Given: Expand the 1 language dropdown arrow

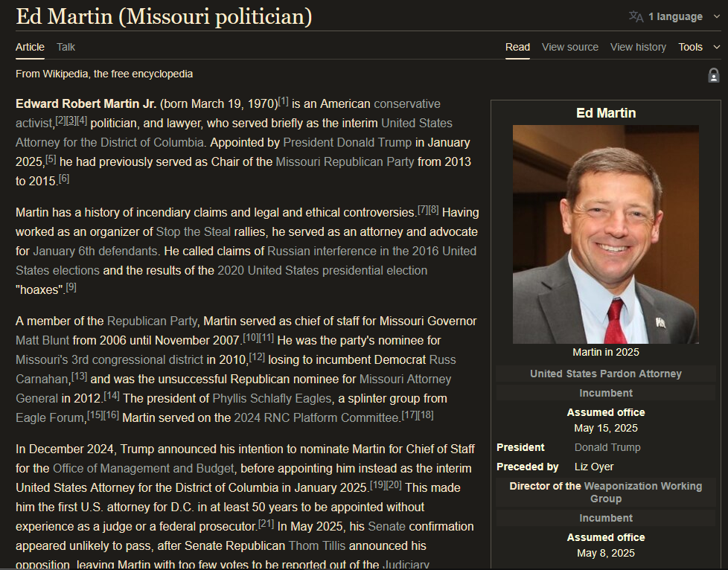Looking at the screenshot, I should click(716, 16).
